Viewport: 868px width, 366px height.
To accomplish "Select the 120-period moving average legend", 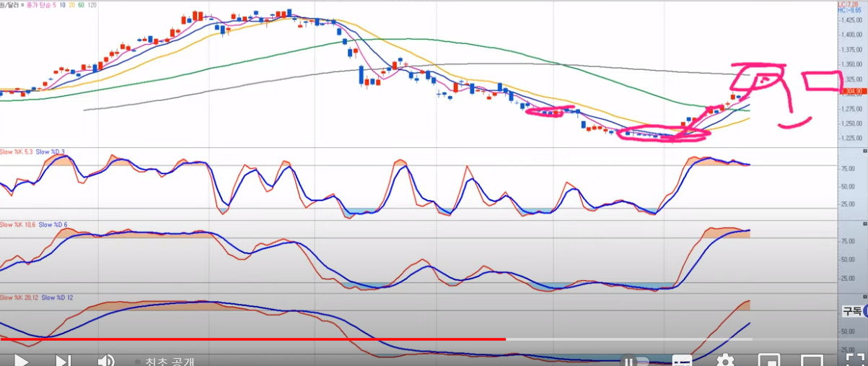I will point(92,4).
